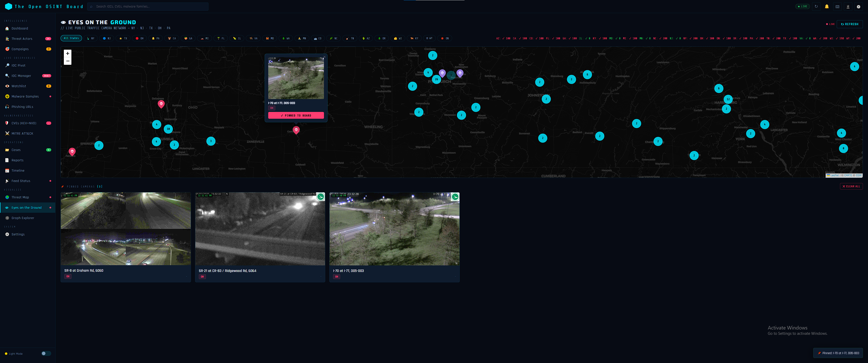The image size is (868, 363).
Task: Click the "Pinned: I-70 at I-77, D05-003" toast
Action: 838,353
